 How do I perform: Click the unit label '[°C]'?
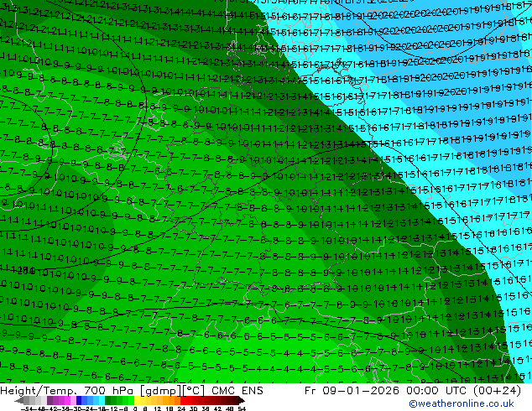[x=194, y=391]
